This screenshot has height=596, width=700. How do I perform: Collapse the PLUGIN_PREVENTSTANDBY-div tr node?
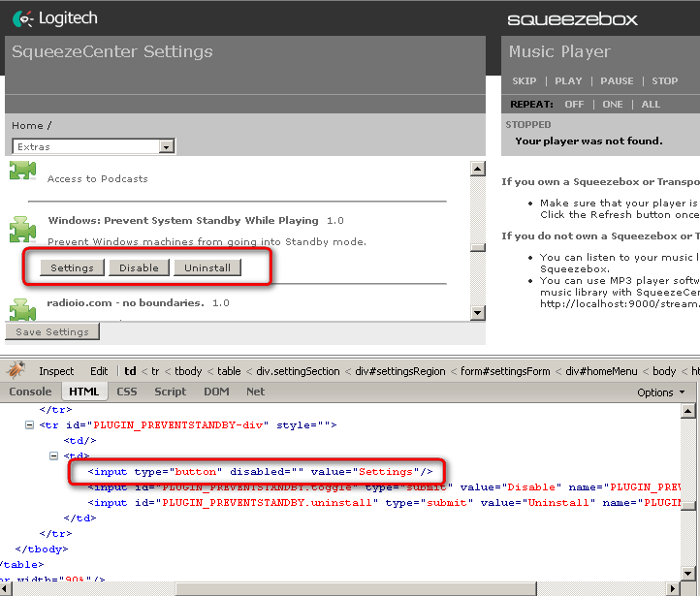click(x=29, y=424)
